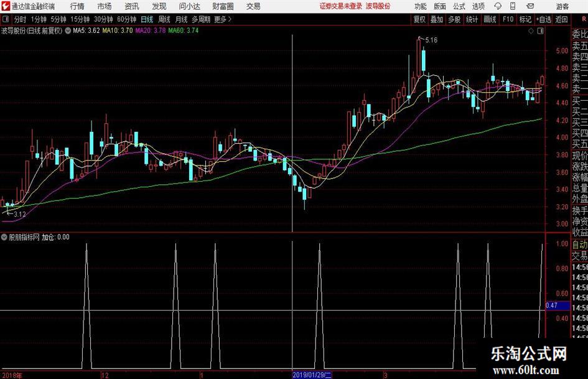Open the 版面 menu
Screen dimensions: 588x379
(x=439, y=6)
